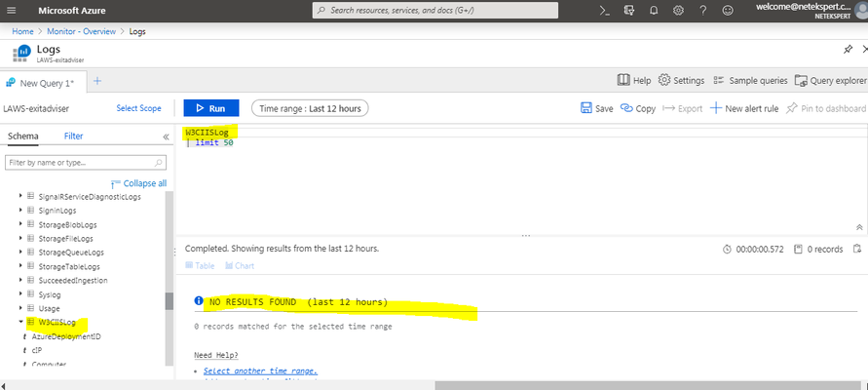Run the query
This screenshot has width=868, height=390.
coord(210,108)
